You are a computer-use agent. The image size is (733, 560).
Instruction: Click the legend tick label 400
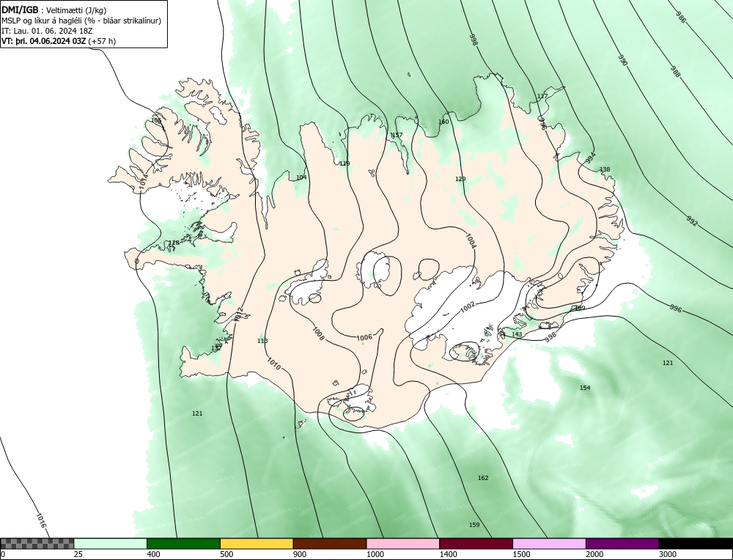pos(153,554)
